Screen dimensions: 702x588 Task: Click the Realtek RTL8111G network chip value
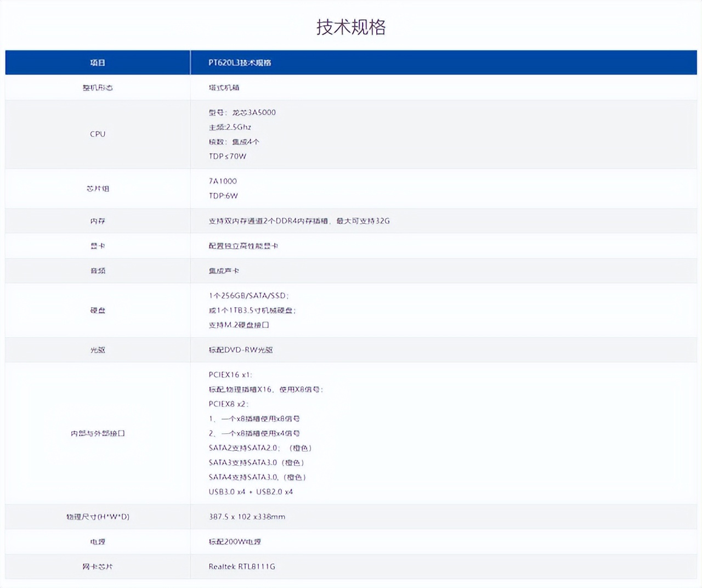pyautogui.click(x=242, y=566)
